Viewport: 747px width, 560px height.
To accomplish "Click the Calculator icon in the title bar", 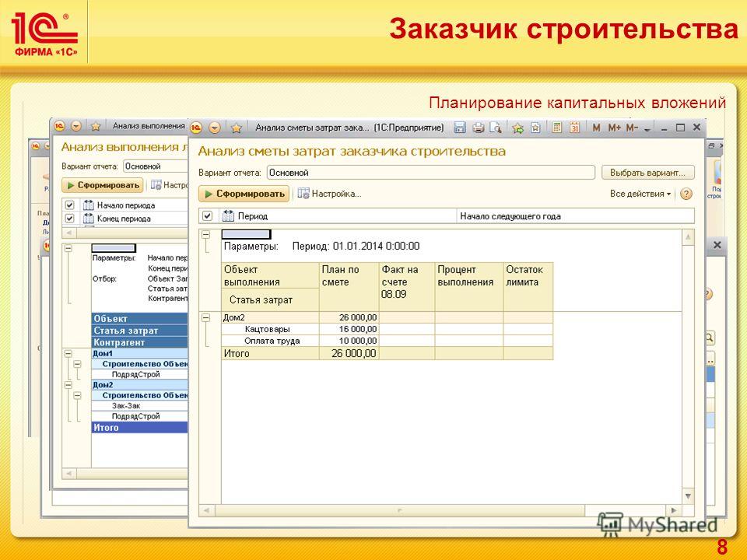I will pyautogui.click(x=556, y=128).
